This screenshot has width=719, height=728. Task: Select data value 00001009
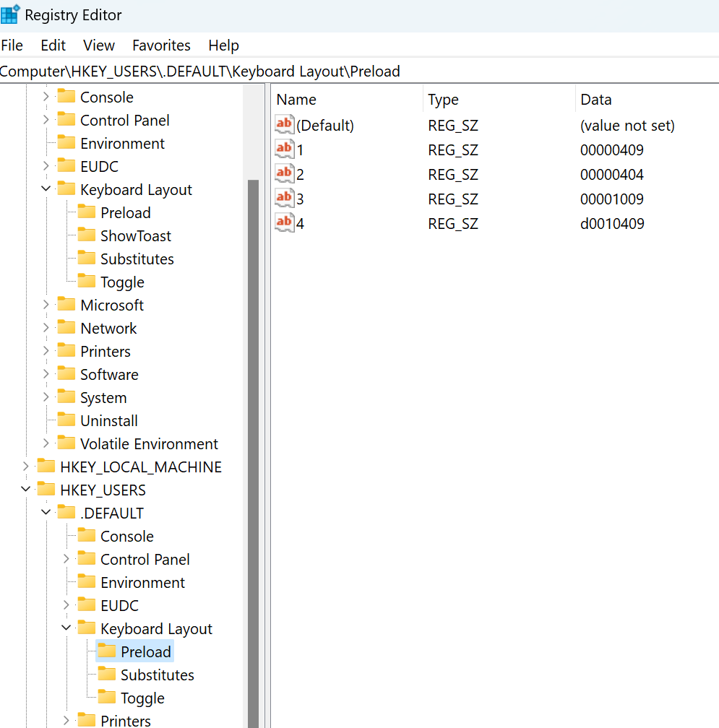tap(612, 199)
